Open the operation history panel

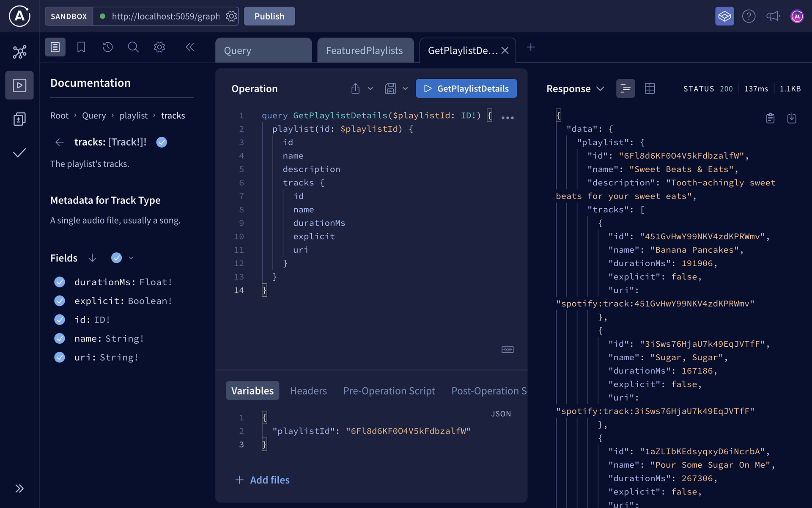(107, 47)
